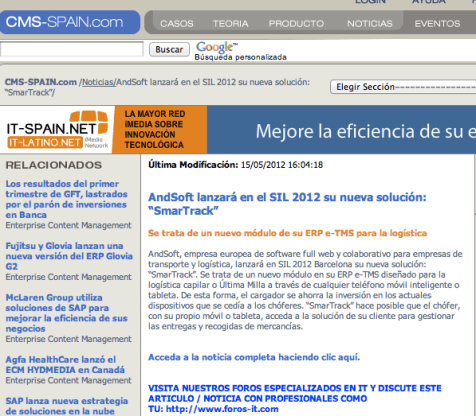This screenshot has width=476, height=416.
Task: Click Enterprise Content Management under GFT article
Action: (68, 225)
